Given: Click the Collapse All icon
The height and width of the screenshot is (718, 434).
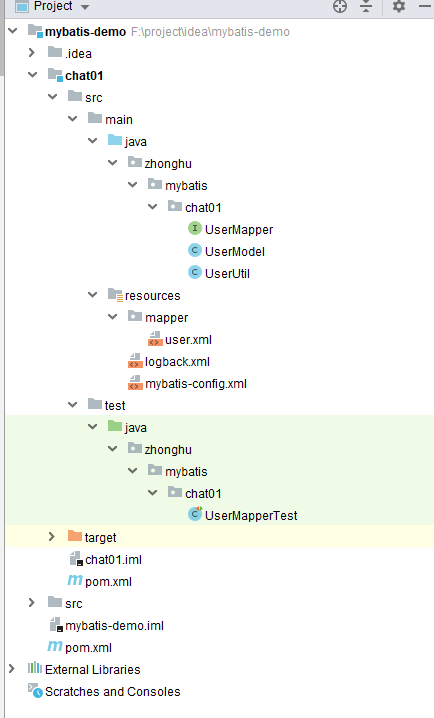Looking at the screenshot, I should click(x=366, y=6).
